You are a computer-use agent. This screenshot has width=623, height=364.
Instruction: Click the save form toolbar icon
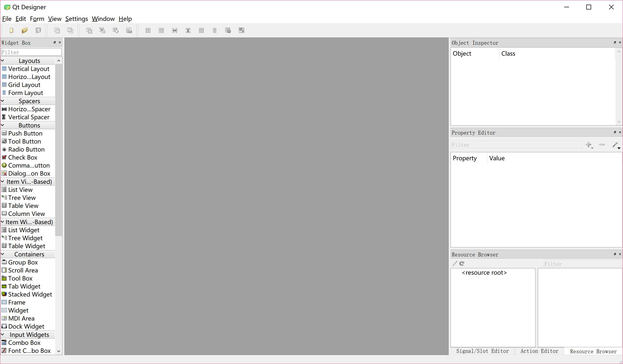pyautogui.click(x=39, y=30)
